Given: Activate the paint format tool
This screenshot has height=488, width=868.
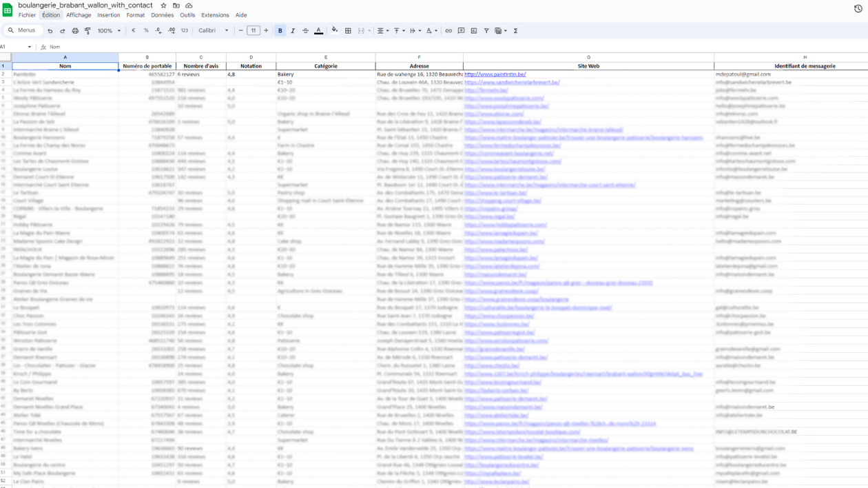Looking at the screenshot, I should [87, 31].
